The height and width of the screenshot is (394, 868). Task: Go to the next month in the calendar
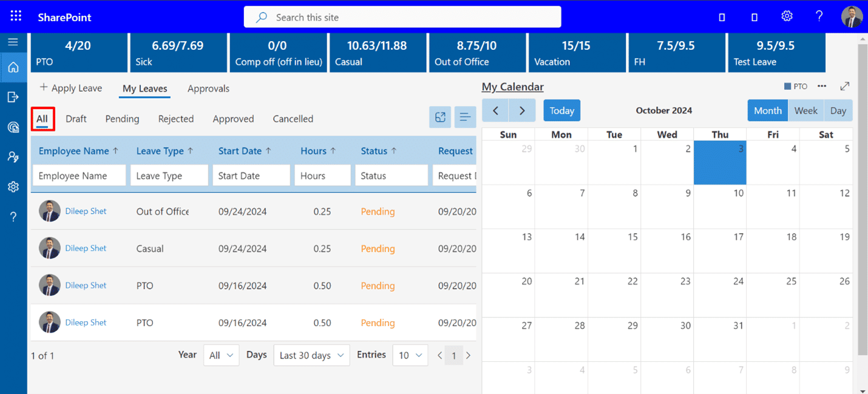[522, 110]
